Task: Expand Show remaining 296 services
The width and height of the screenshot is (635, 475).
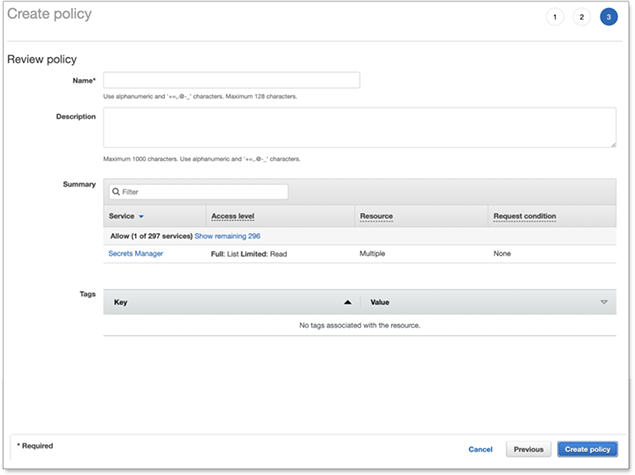Action: tap(227, 236)
